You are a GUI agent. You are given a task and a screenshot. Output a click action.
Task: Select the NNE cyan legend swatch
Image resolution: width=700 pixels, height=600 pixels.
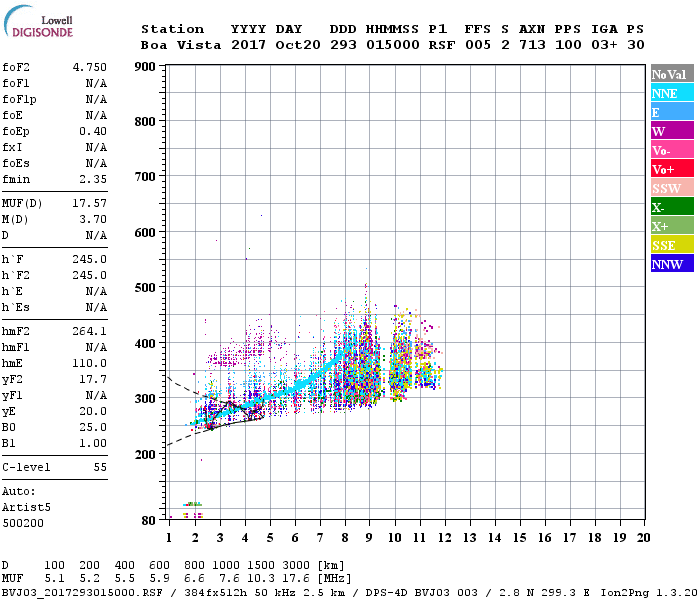coord(672,92)
